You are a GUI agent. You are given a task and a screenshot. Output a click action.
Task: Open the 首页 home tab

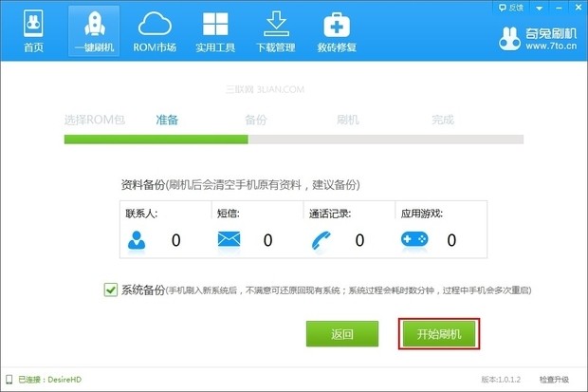coord(33,31)
